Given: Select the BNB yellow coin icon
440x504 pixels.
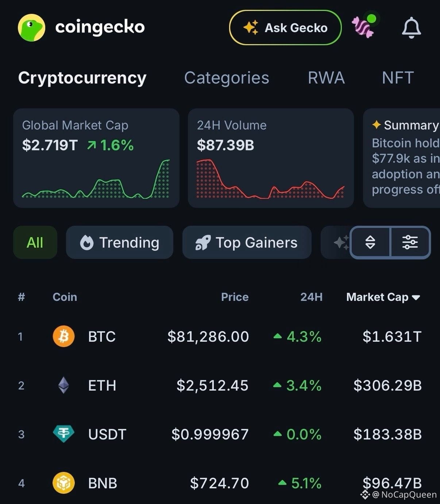Looking at the screenshot, I should coord(63,483).
